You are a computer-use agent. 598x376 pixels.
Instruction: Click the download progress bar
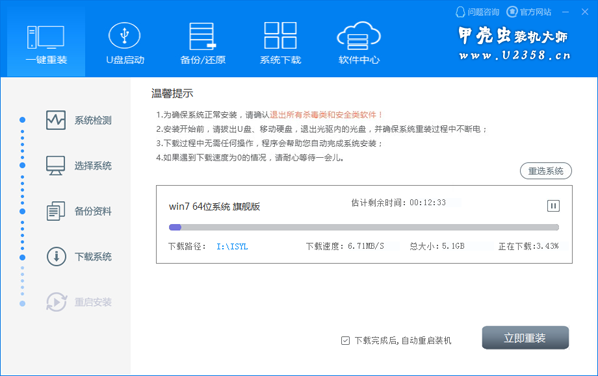[364, 227]
